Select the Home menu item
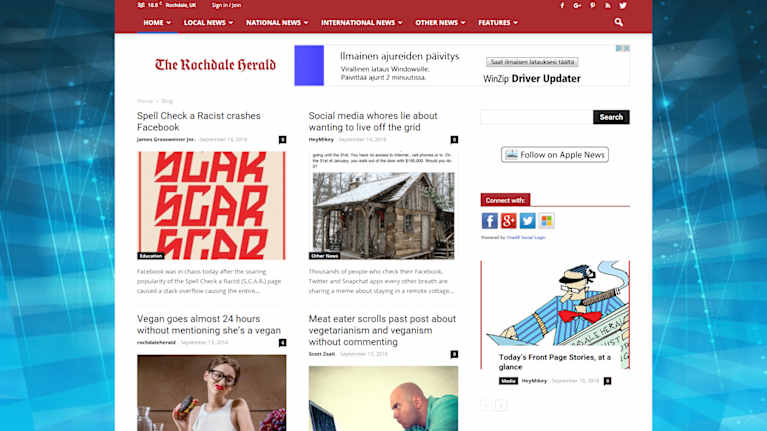This screenshot has height=431, width=767. 156,22
